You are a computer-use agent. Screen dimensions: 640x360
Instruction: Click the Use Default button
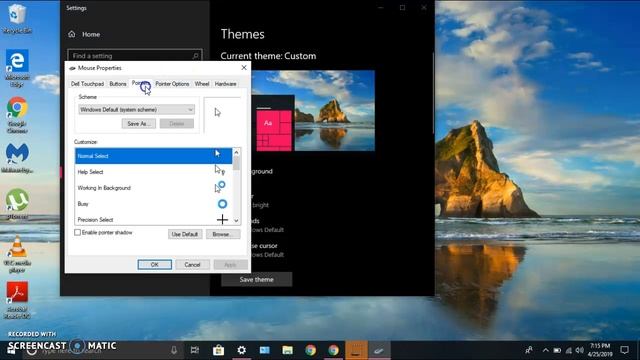click(185, 234)
